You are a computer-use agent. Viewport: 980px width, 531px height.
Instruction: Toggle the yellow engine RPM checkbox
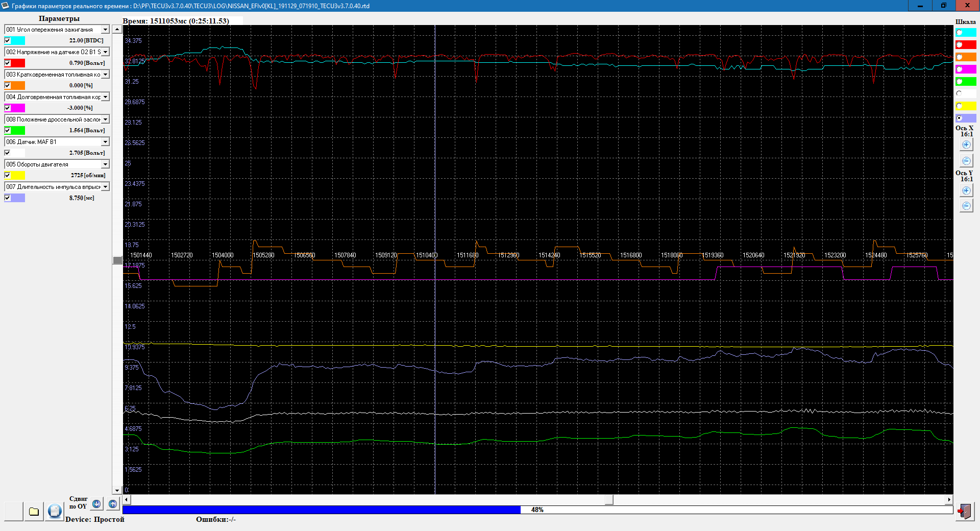pos(8,175)
